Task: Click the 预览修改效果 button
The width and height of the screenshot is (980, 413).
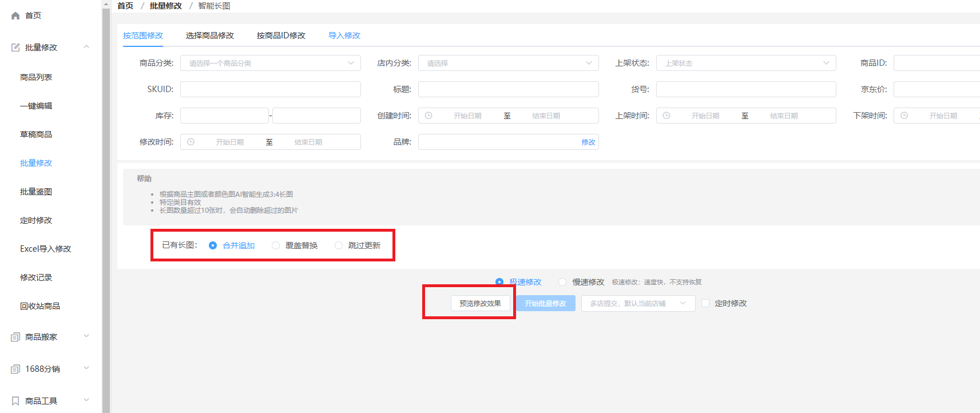Action: (x=481, y=303)
